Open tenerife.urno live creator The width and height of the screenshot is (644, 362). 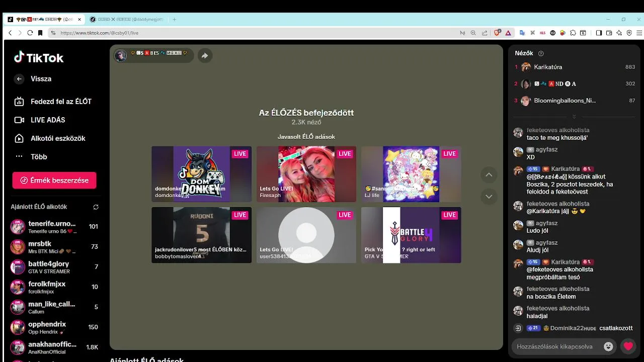54,227
